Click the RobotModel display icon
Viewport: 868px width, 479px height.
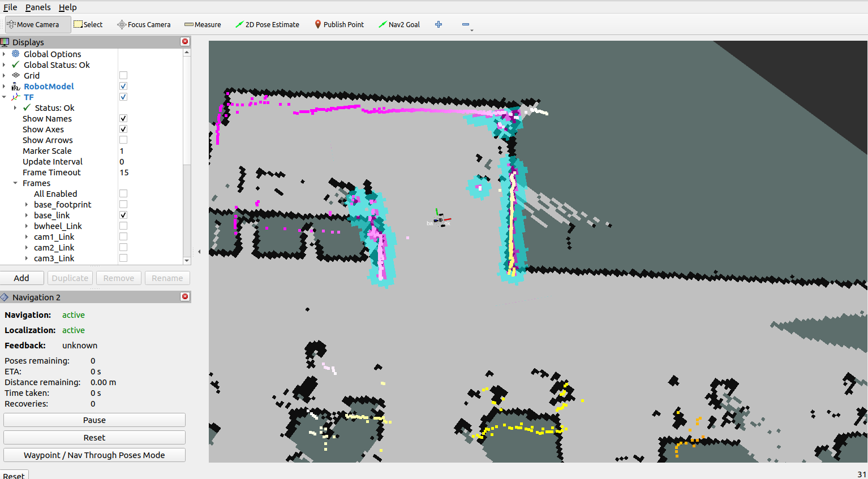tap(16, 86)
